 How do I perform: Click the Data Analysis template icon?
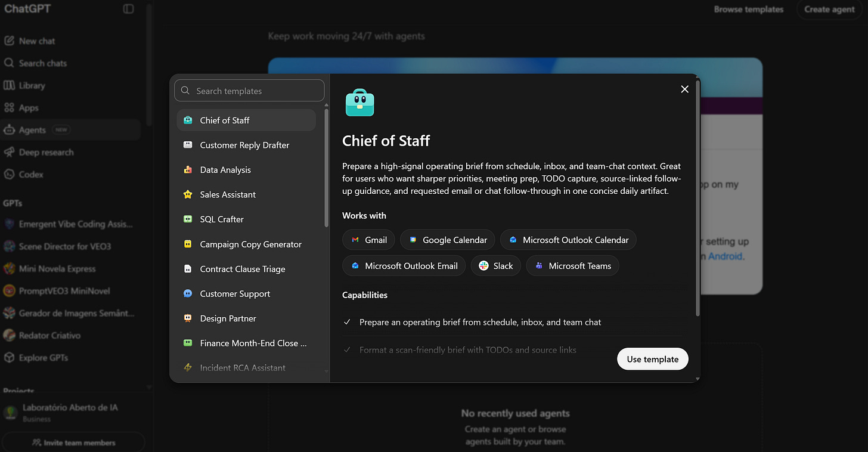pyautogui.click(x=188, y=169)
